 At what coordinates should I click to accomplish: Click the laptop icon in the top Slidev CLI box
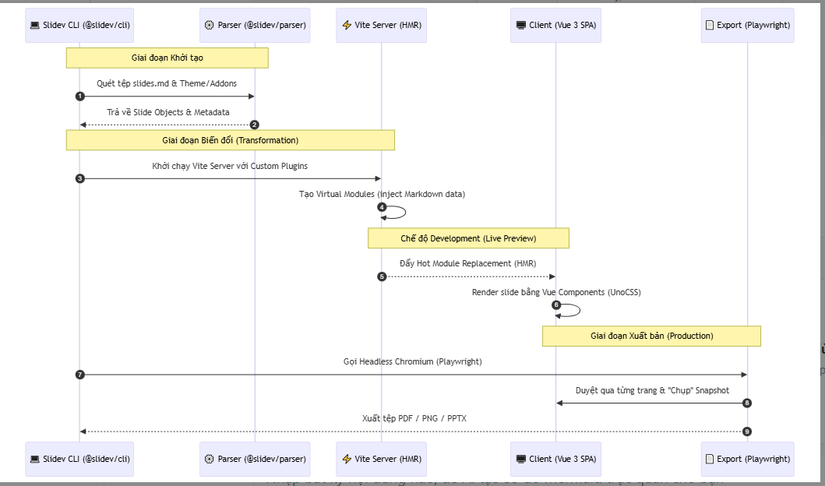[35, 25]
